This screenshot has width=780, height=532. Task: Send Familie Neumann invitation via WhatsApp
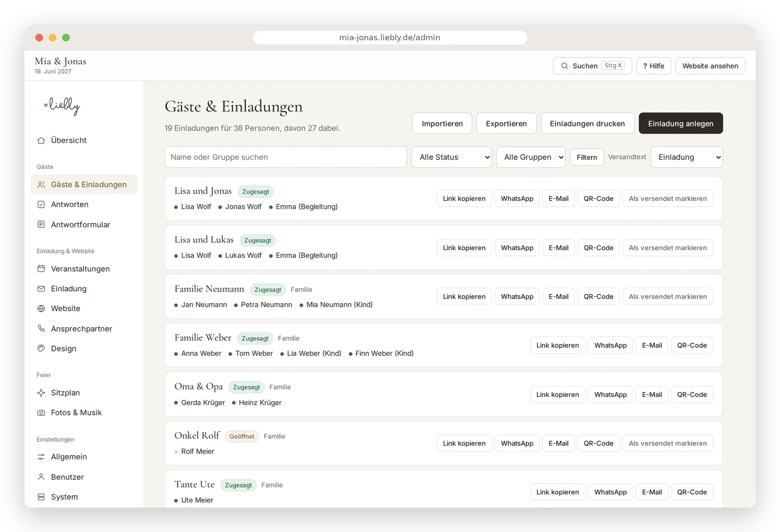pyautogui.click(x=517, y=296)
